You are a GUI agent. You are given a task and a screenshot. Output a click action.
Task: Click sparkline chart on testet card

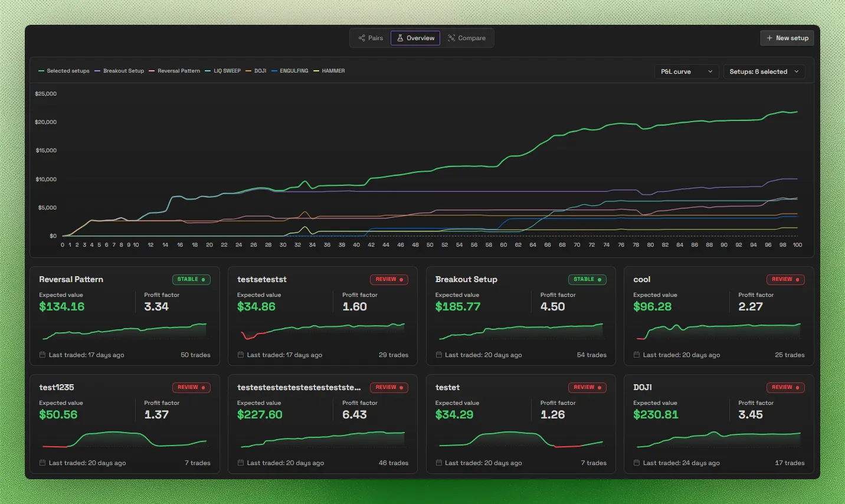click(521, 440)
